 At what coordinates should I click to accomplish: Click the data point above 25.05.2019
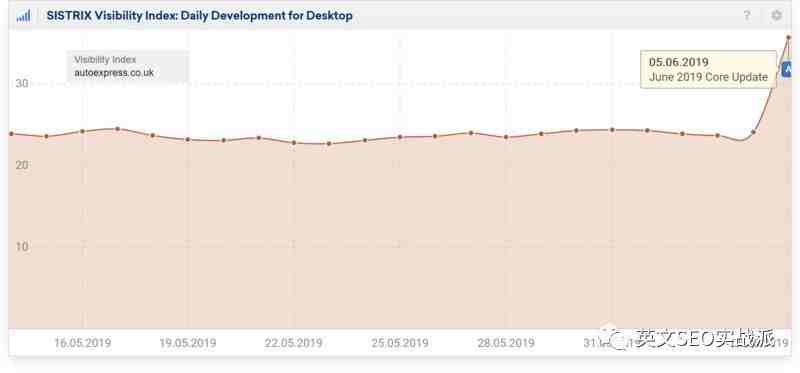[400, 137]
